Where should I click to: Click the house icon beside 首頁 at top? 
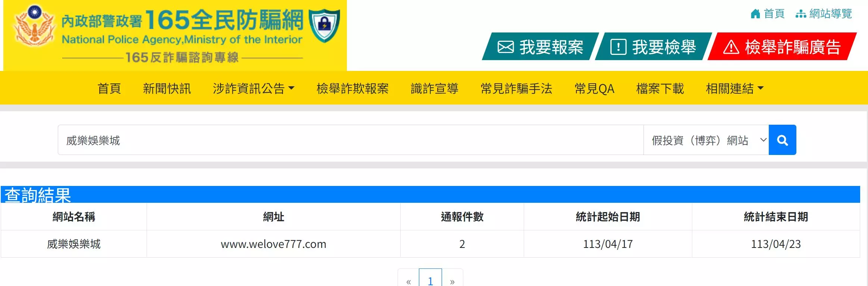pyautogui.click(x=755, y=14)
